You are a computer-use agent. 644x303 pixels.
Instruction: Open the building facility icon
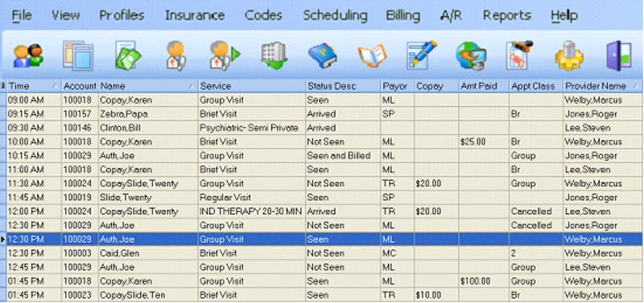coord(274,55)
